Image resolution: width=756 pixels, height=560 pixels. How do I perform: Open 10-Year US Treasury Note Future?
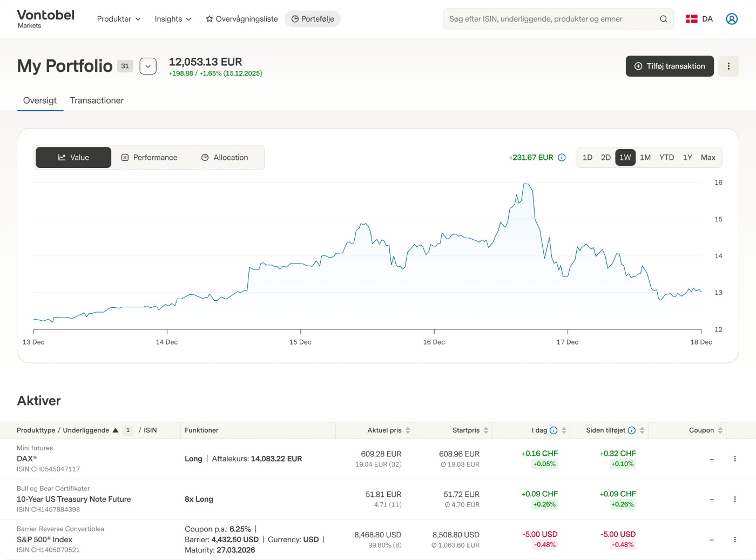point(74,499)
